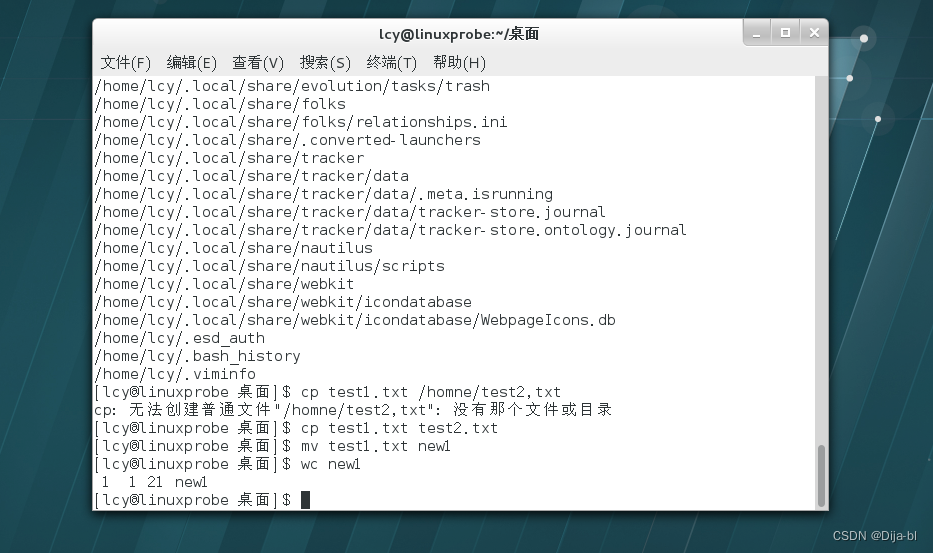Click the /home/lcy/.bash_history line
Viewport: 933px width, 553px height.
pos(198,356)
